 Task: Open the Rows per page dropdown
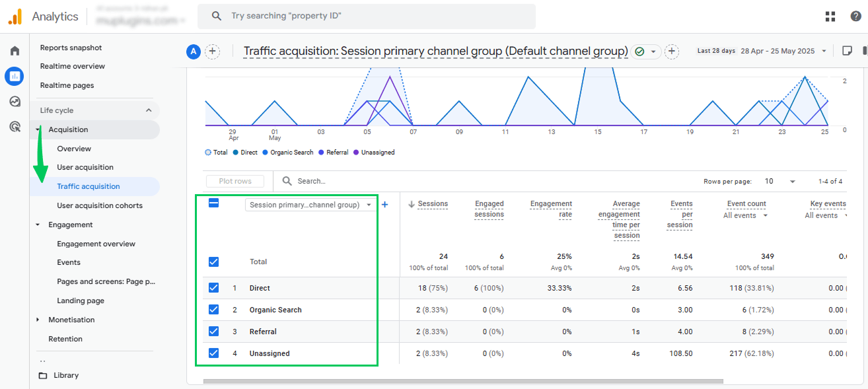pyautogui.click(x=779, y=181)
